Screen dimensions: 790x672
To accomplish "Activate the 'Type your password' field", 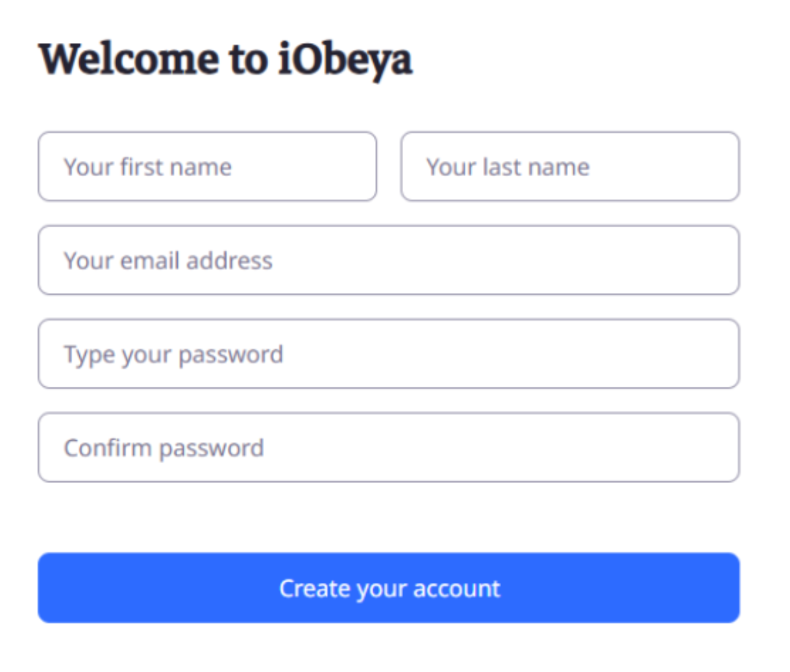I will 389,354.
